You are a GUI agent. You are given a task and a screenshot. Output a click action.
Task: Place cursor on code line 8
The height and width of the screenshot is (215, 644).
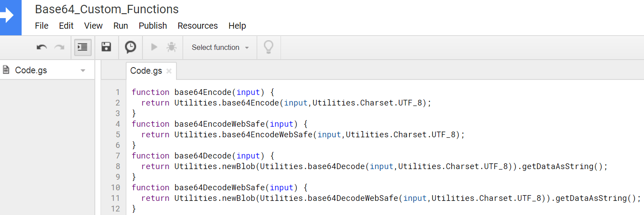click(x=353, y=166)
